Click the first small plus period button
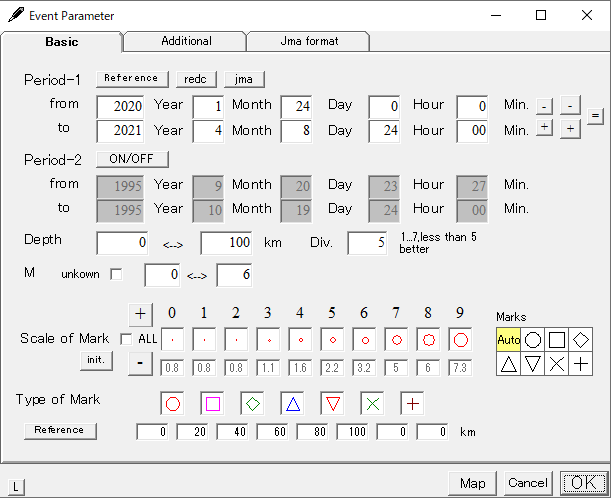Image resolution: width=611 pixels, height=498 pixels. pos(544,127)
